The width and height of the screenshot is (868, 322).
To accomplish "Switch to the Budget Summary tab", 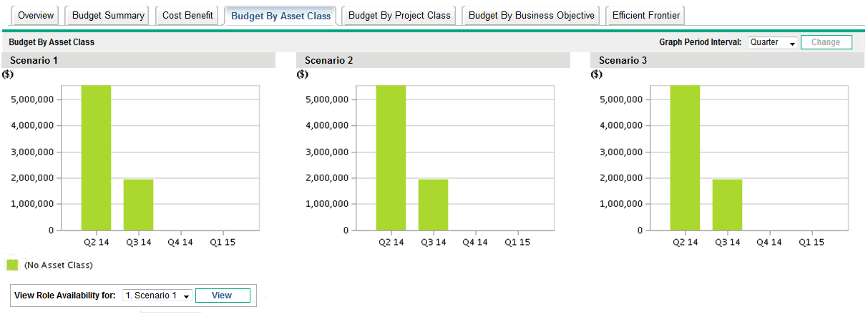I will [x=108, y=16].
